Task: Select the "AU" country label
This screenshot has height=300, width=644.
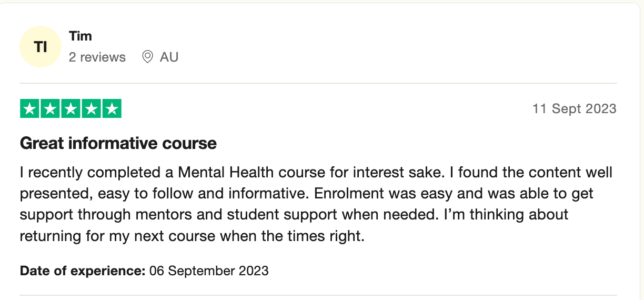Action: pyautogui.click(x=169, y=57)
